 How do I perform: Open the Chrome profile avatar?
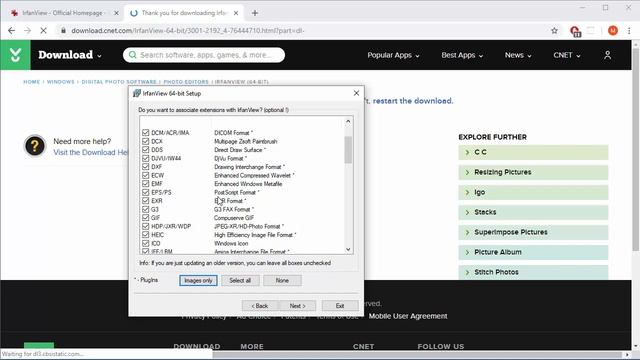coord(613,31)
